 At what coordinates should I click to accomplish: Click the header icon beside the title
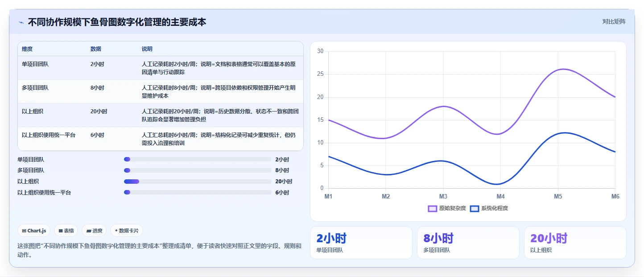coord(21,22)
